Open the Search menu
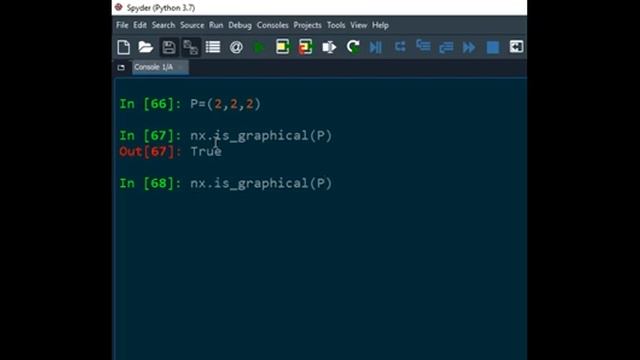The width and height of the screenshot is (640, 360). 163,25
